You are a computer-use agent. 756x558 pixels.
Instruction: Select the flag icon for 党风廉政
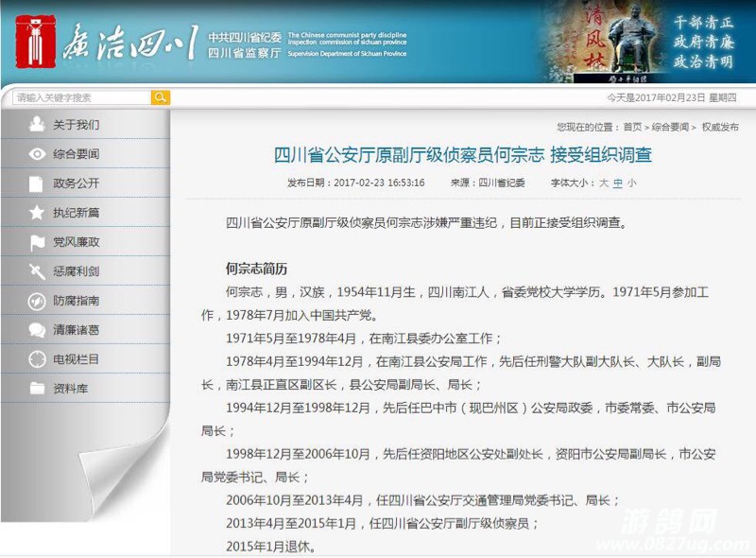click(x=37, y=242)
